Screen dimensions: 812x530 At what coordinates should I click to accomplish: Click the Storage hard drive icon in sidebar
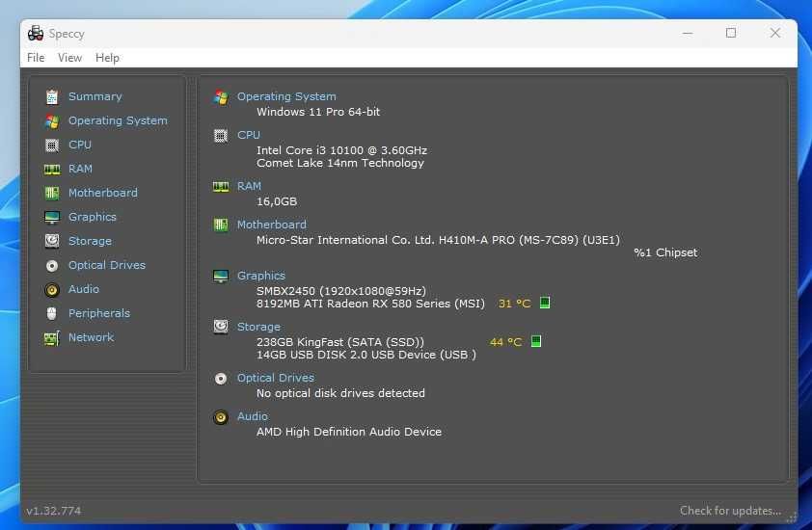point(52,241)
